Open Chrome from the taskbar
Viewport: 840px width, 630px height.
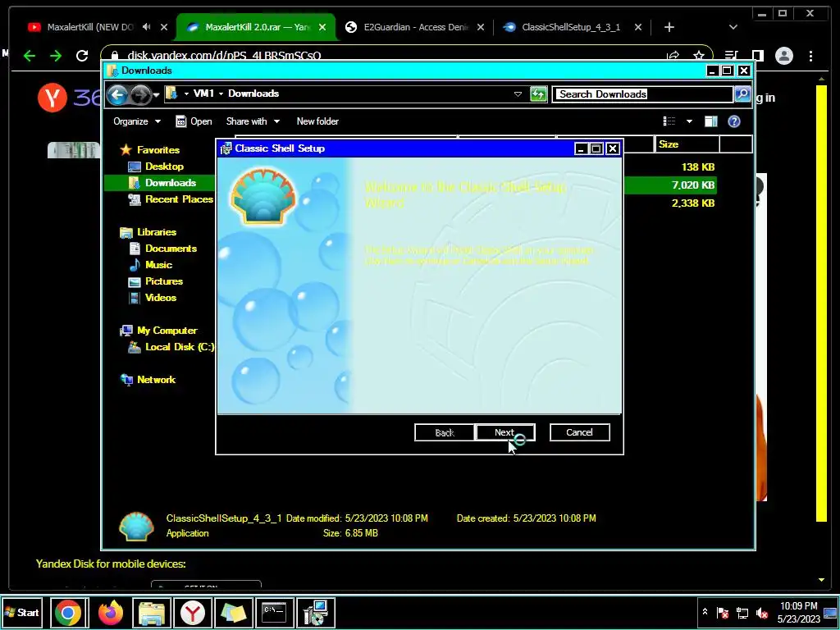point(68,613)
